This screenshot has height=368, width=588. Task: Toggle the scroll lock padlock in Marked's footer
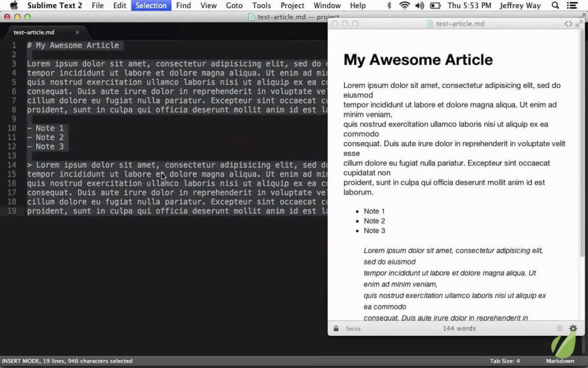(x=336, y=328)
